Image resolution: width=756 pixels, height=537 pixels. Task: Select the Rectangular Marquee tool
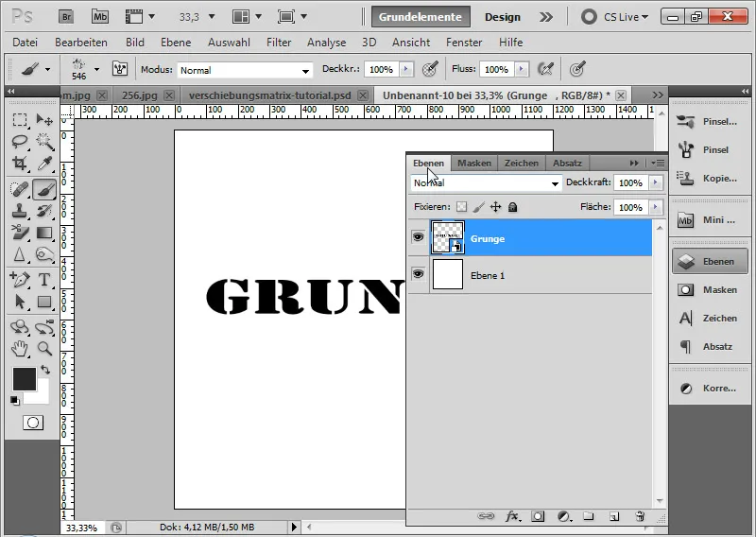click(x=20, y=119)
